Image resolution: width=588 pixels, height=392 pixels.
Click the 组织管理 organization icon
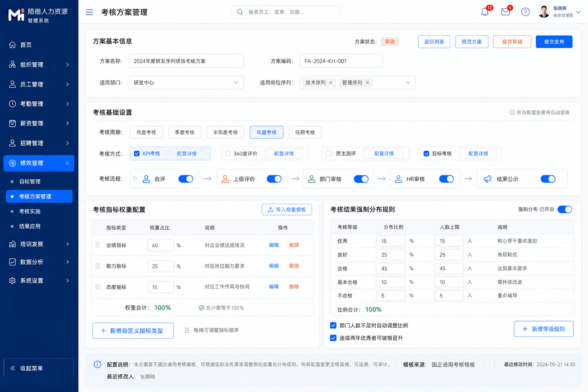pos(12,64)
